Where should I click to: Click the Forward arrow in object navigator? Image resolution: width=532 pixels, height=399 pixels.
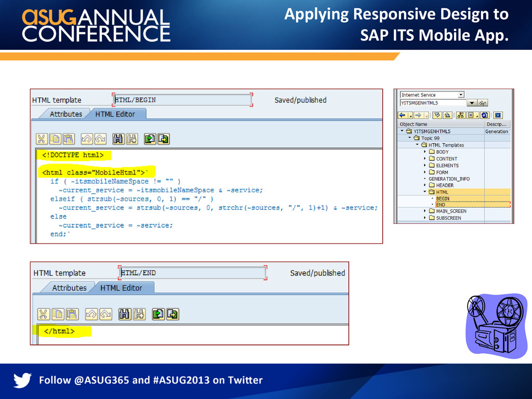coord(419,115)
